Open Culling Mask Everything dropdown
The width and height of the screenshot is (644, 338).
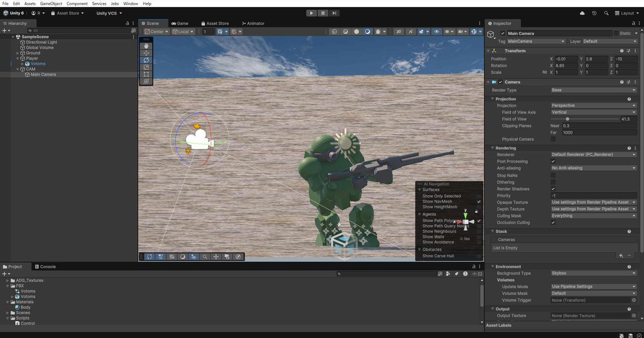[594, 216]
